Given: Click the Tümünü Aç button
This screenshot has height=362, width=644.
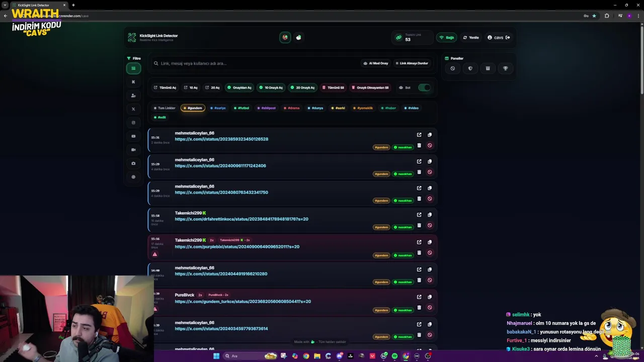Looking at the screenshot, I should point(165,87).
